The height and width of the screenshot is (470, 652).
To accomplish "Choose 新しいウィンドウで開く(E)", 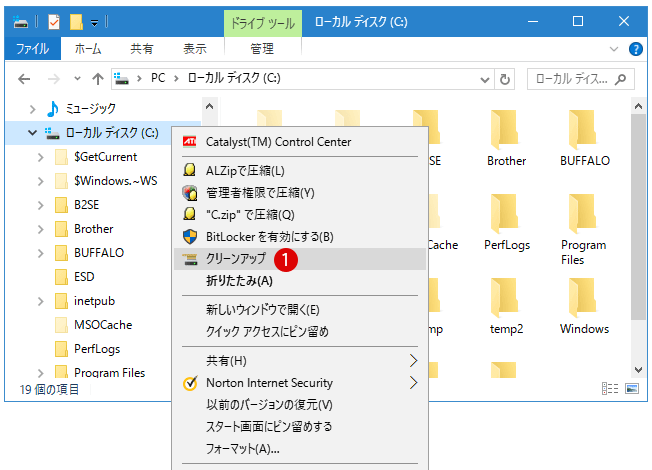I will pos(300,310).
